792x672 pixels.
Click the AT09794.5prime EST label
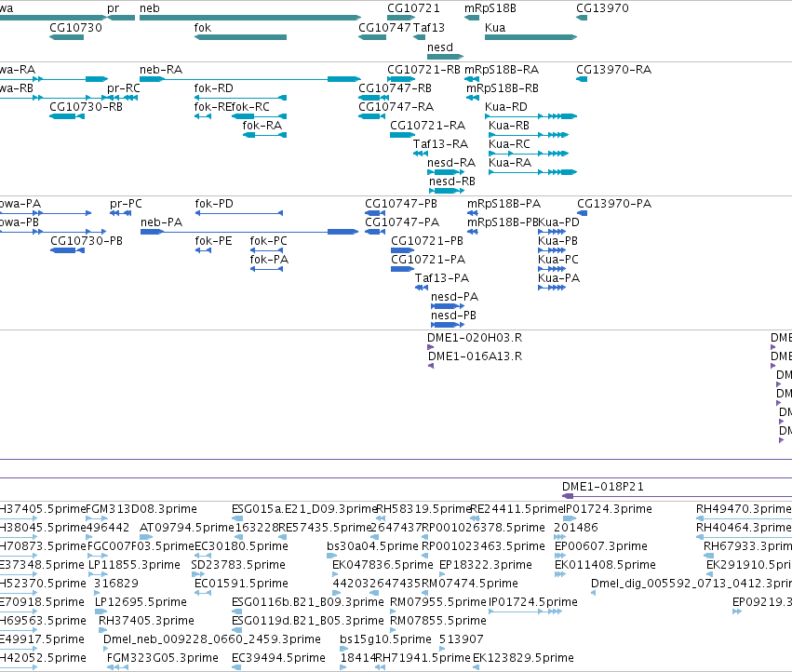pyautogui.click(x=187, y=528)
